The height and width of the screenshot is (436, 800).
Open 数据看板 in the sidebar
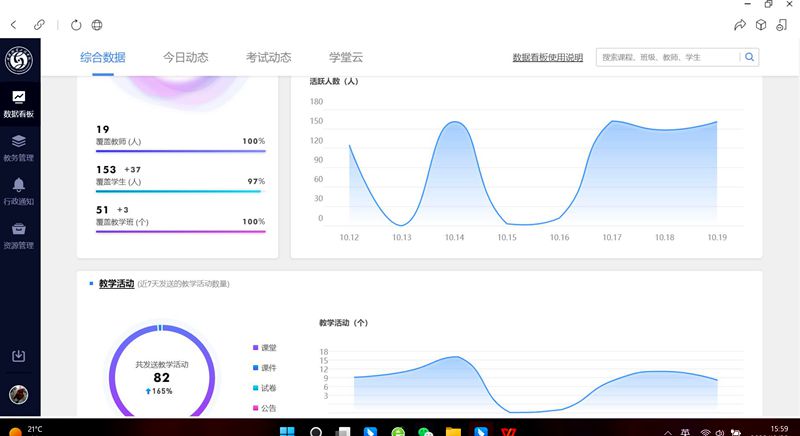pyautogui.click(x=19, y=103)
